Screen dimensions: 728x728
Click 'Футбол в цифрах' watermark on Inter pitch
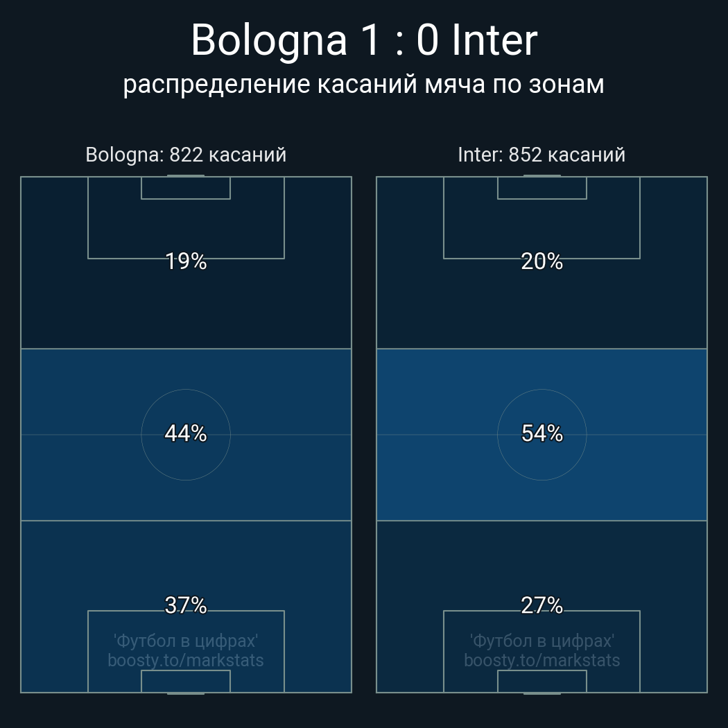[x=541, y=641]
